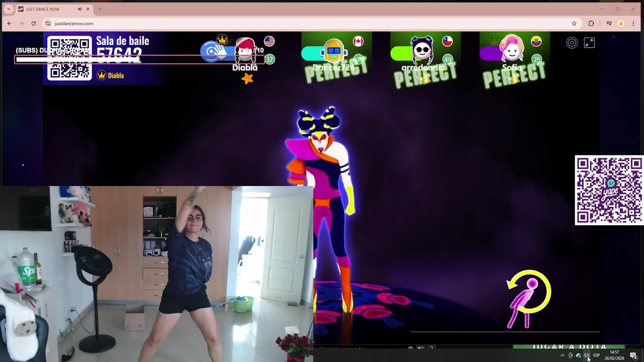
Task: View site information icon in address bar
Action: pos(48,23)
